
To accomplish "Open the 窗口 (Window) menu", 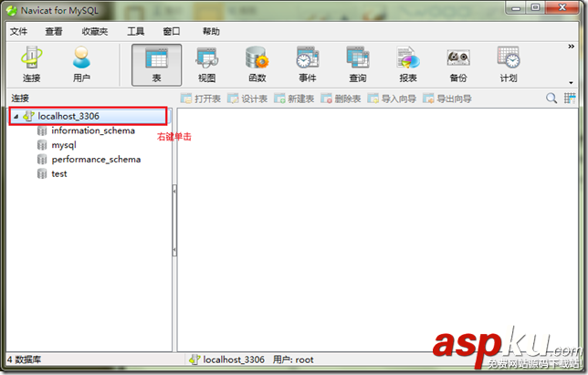I will coord(172,31).
